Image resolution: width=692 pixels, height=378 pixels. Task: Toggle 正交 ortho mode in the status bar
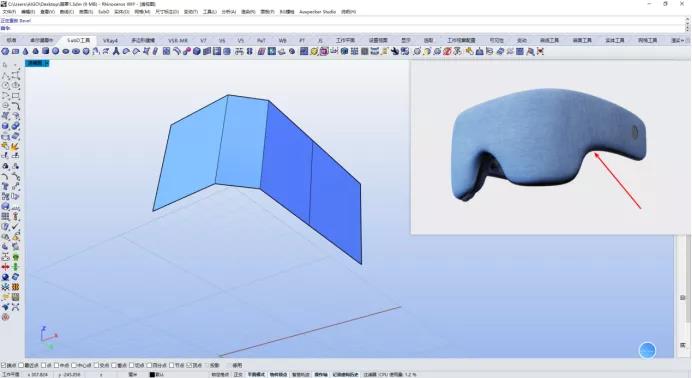click(238, 374)
